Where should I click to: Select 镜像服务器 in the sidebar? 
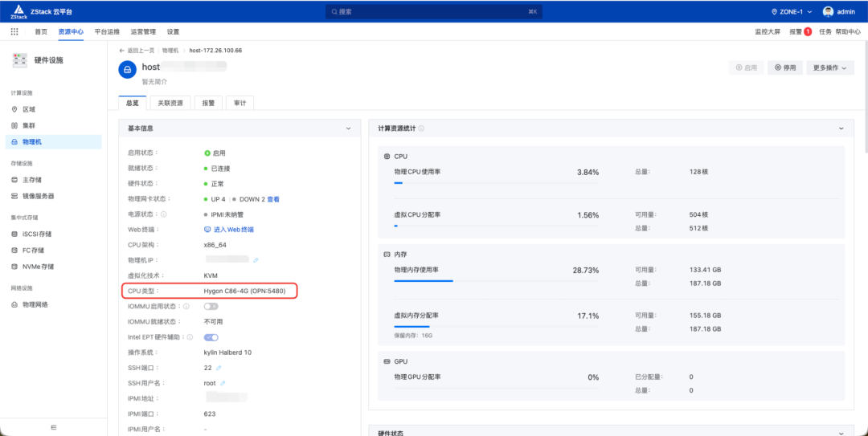point(54,196)
